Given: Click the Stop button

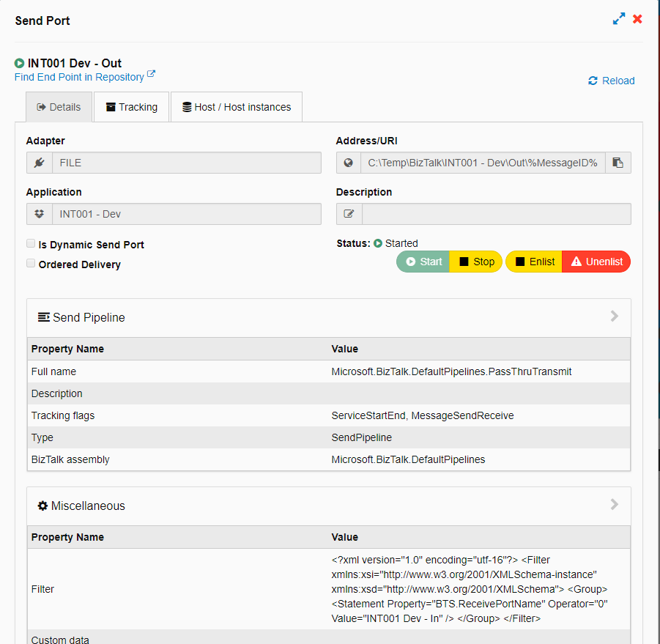Looking at the screenshot, I should [475, 262].
